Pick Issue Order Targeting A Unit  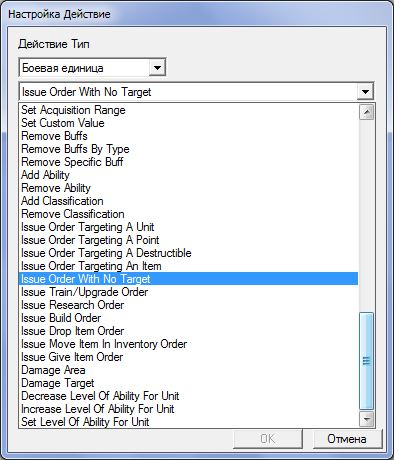[x=87, y=227]
